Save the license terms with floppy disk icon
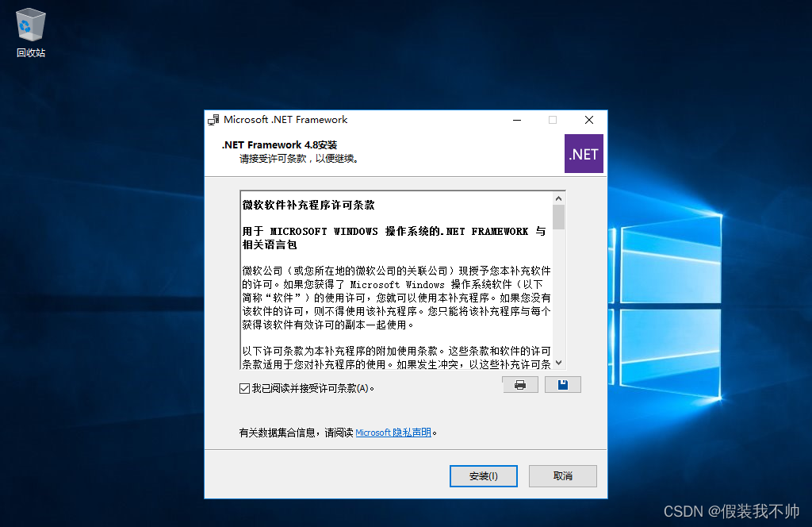The height and width of the screenshot is (527, 812). [563, 384]
